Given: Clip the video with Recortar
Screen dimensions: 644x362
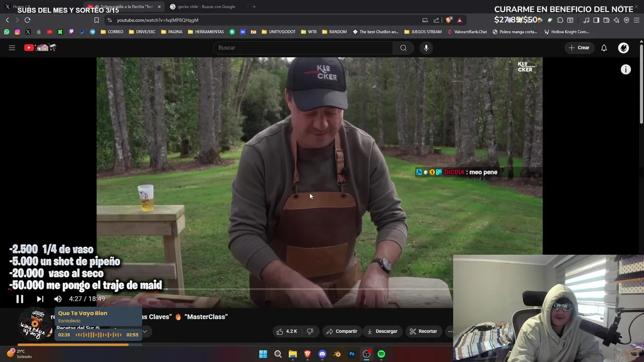Looking at the screenshot, I should click(x=423, y=331).
